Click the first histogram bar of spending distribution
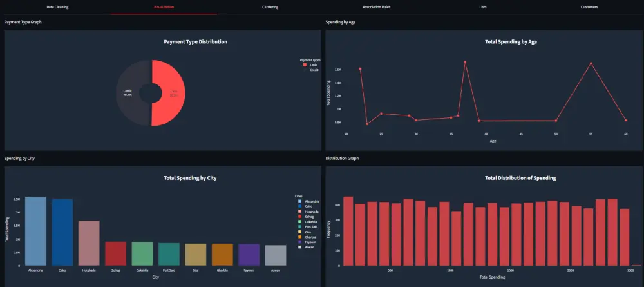Image resolution: width=644 pixels, height=287 pixels. [348, 231]
